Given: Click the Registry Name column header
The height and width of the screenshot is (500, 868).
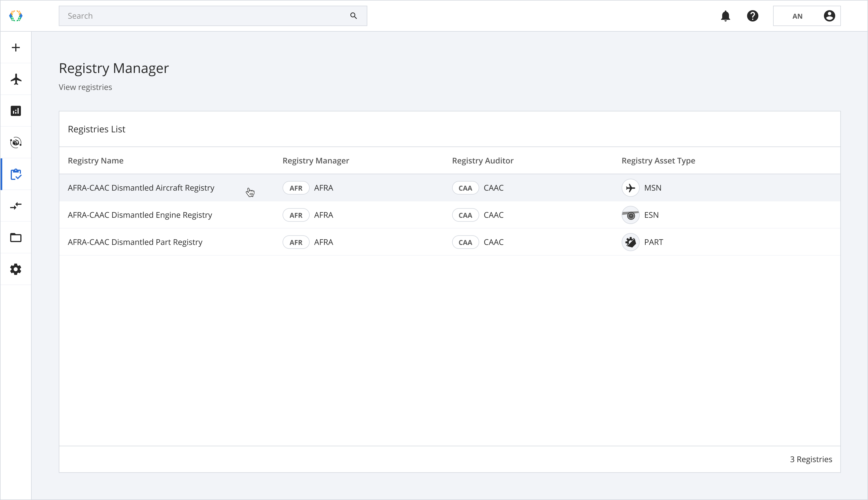Looking at the screenshot, I should click(x=96, y=161).
